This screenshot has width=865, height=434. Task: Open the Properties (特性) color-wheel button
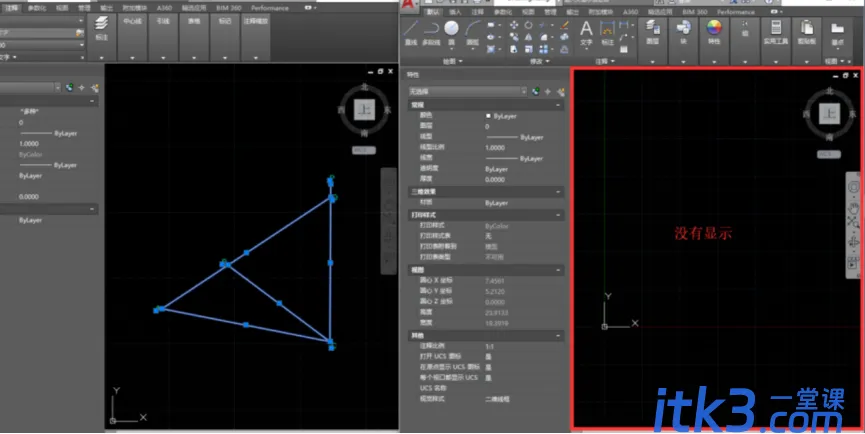[714, 33]
